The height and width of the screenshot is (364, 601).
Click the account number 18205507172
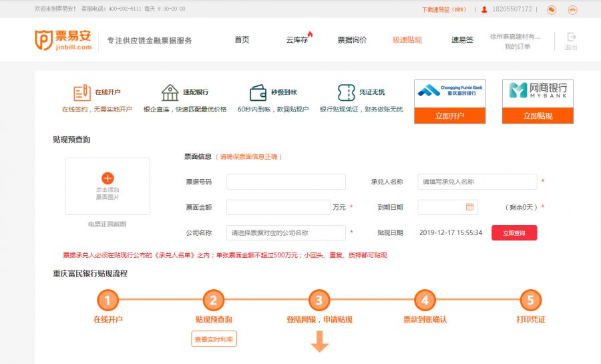512,9
